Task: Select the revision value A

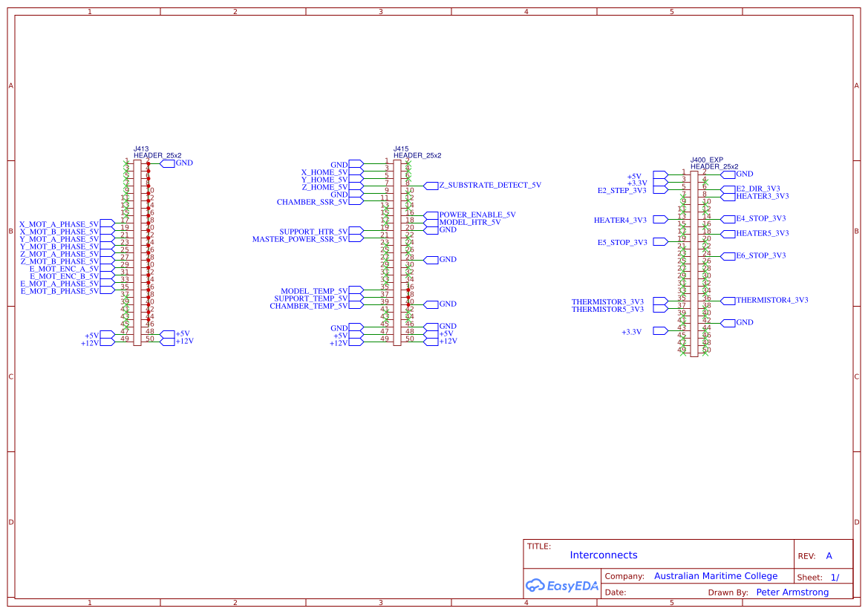Action: 829,556
